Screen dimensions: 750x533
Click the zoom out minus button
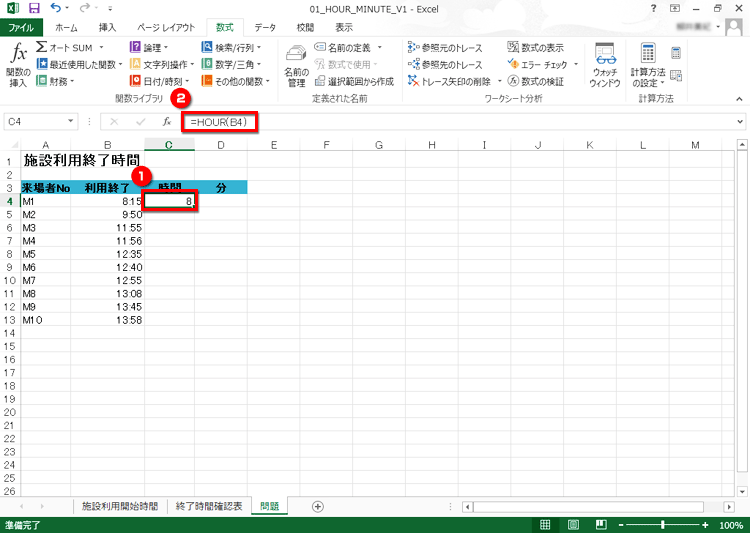621,525
